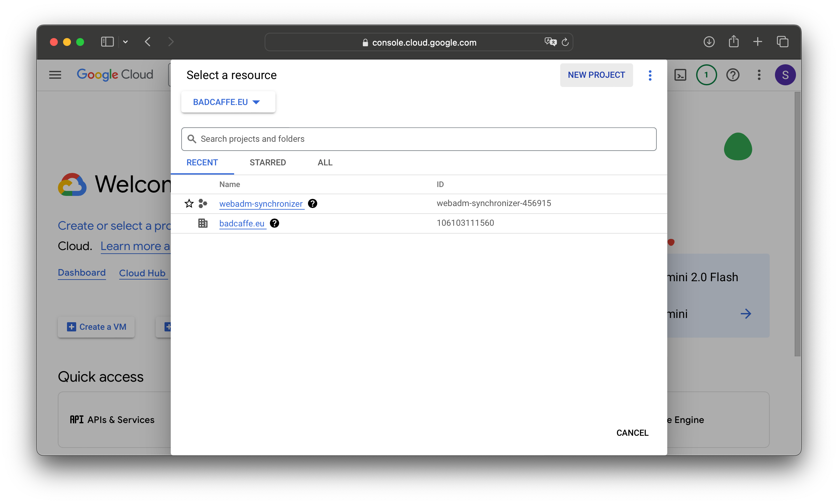Screen dimensions: 838x504
Task: Click the Safari address bar
Action: [x=419, y=42]
